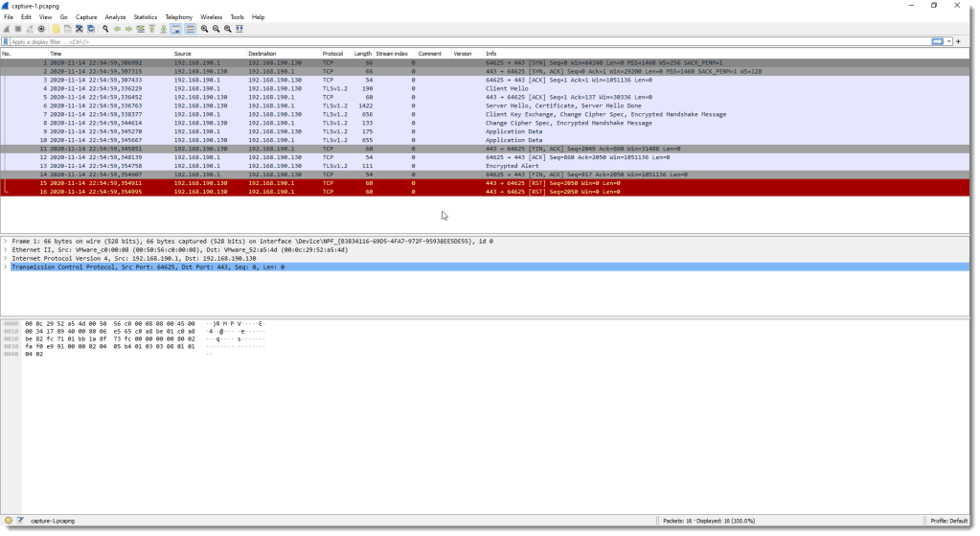
Task: Click the Go to last packet icon
Action: click(163, 29)
